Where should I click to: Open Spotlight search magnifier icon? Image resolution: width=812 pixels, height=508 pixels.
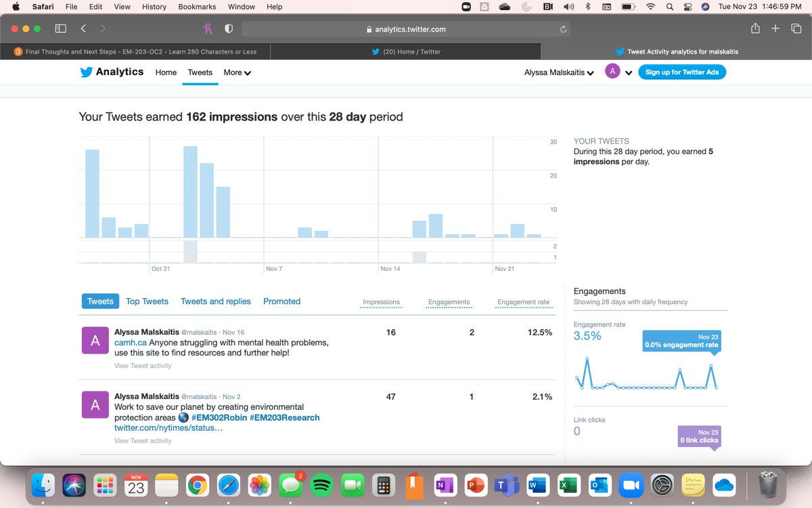pos(670,7)
